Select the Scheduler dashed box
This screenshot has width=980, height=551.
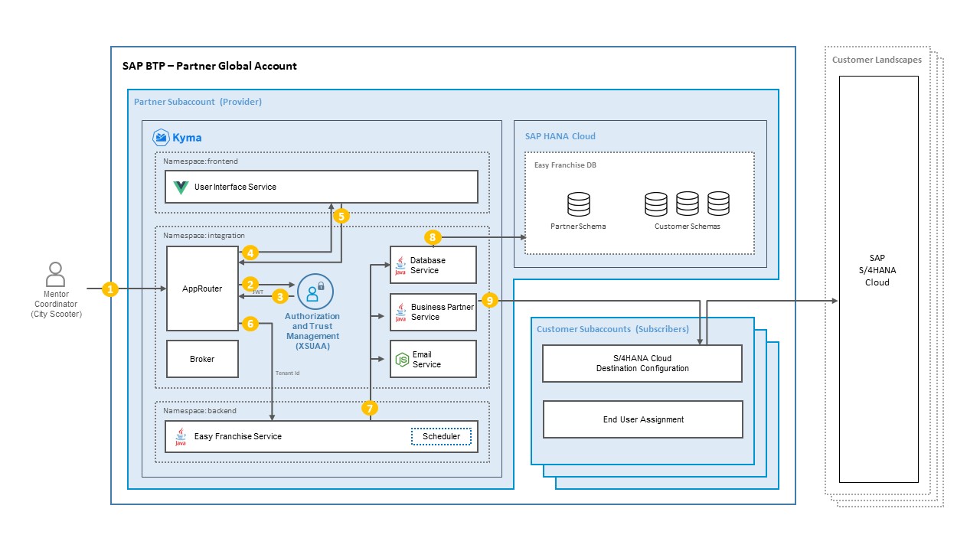click(x=441, y=437)
